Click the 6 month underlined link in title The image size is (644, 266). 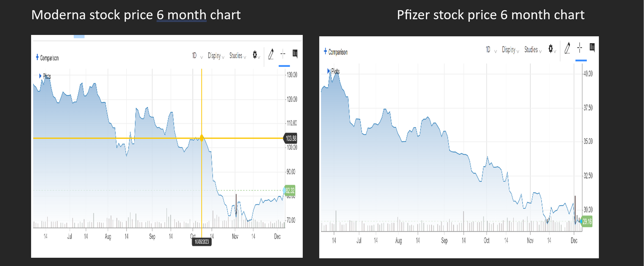tap(181, 15)
